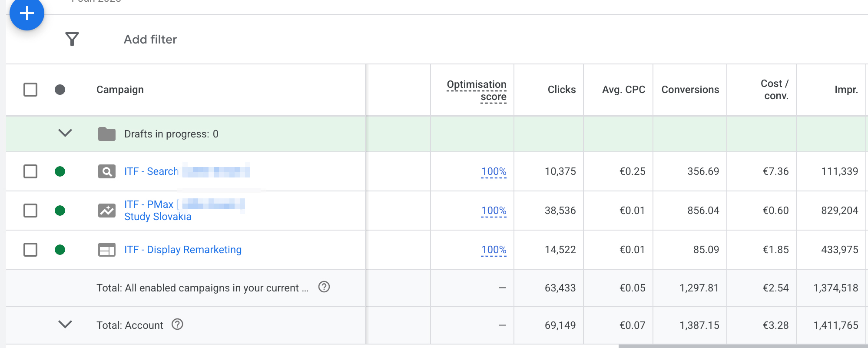
Task: Click the PMax campaign type icon
Action: tap(107, 211)
